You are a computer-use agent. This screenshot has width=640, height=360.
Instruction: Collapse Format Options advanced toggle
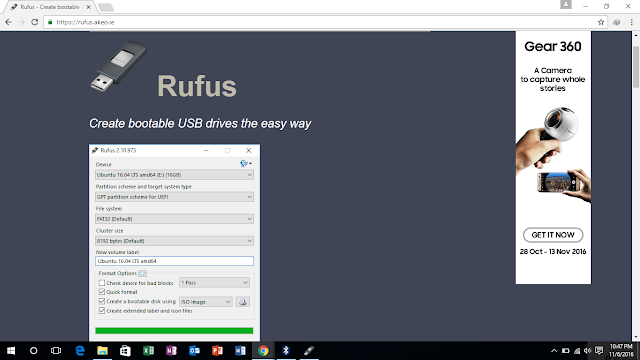pos(142,273)
